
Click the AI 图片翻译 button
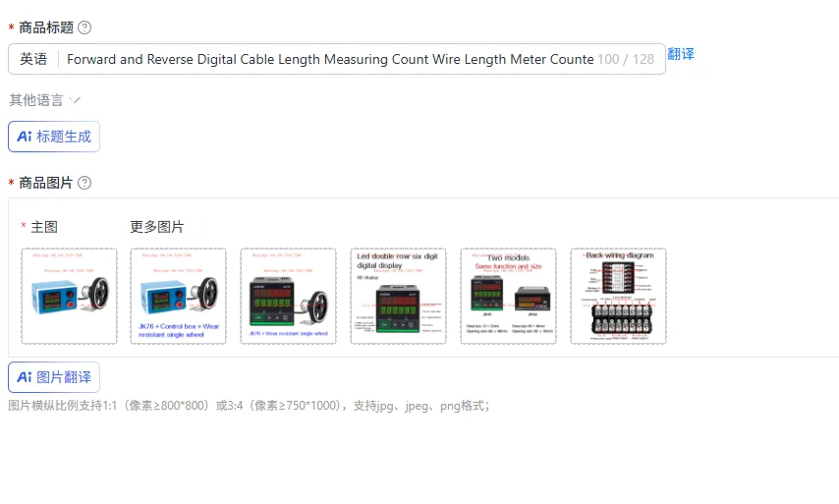pos(54,377)
